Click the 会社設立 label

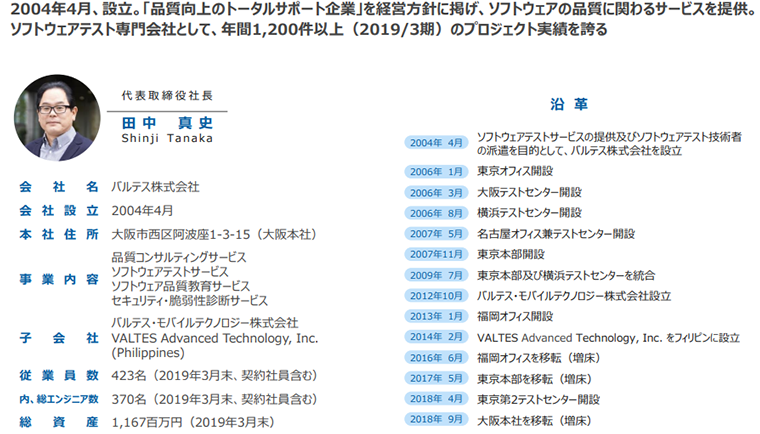point(59,211)
